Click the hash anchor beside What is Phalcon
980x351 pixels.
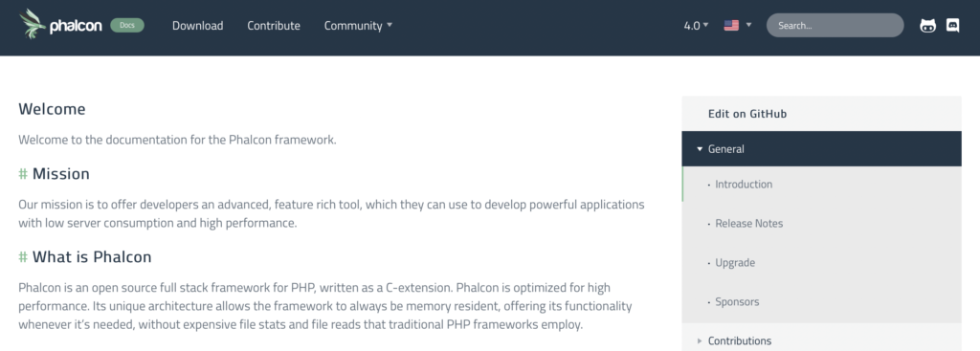pyautogui.click(x=23, y=256)
